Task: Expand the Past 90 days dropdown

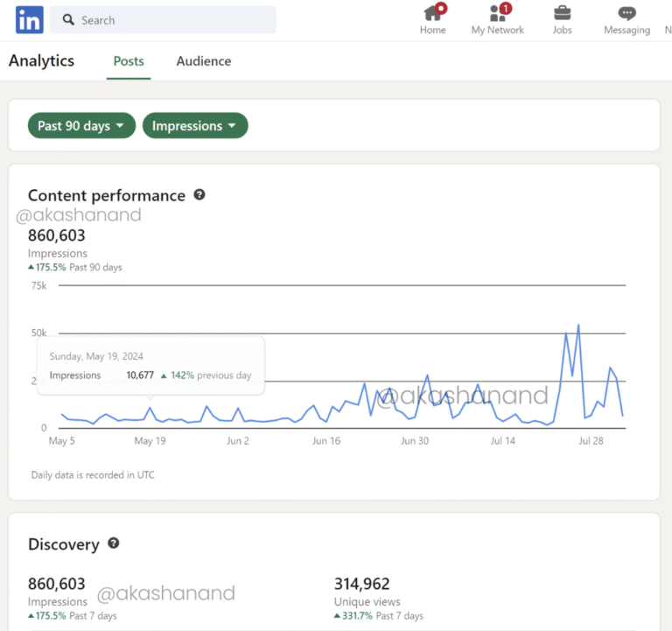Action: coord(82,126)
